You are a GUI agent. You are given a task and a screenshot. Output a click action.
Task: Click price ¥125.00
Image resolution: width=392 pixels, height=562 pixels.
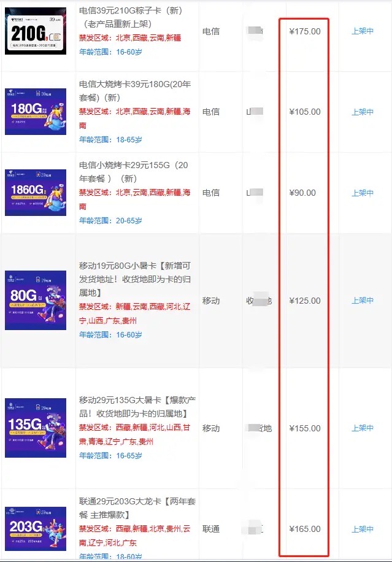point(305,301)
